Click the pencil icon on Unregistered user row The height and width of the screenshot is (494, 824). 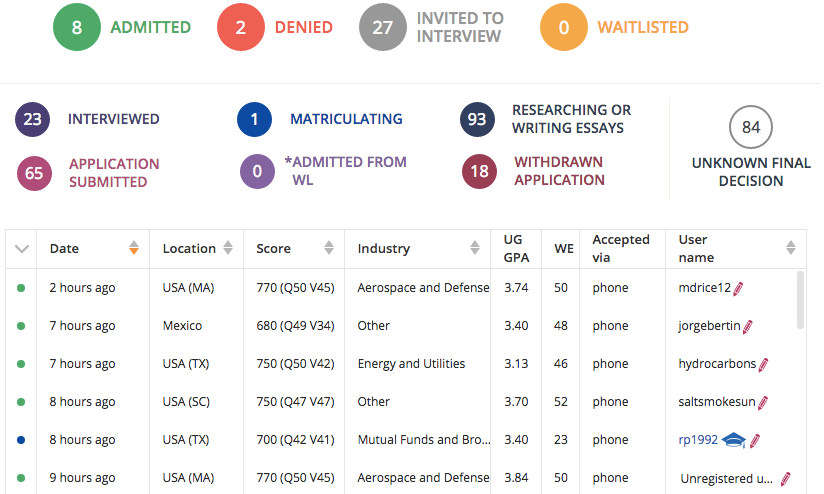[786, 478]
